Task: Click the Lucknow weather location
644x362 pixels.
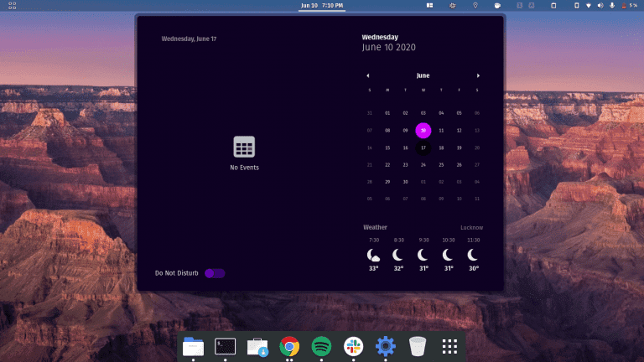Action: coord(471,227)
